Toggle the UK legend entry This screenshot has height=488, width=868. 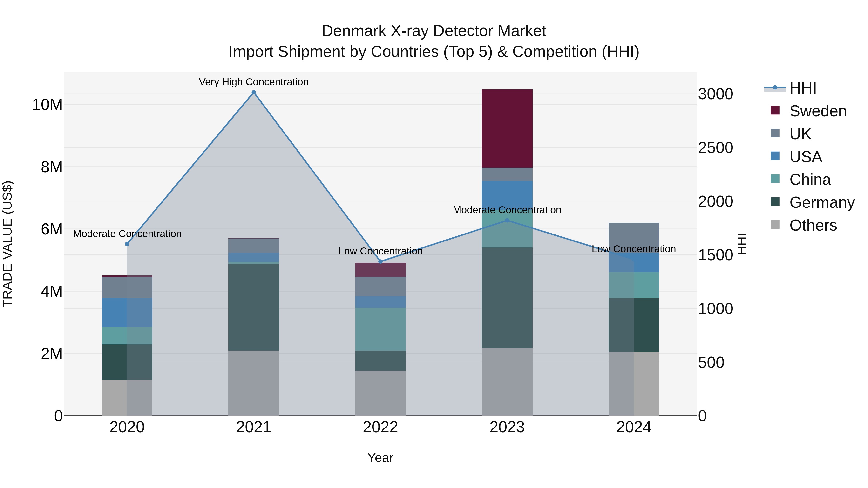(x=791, y=134)
